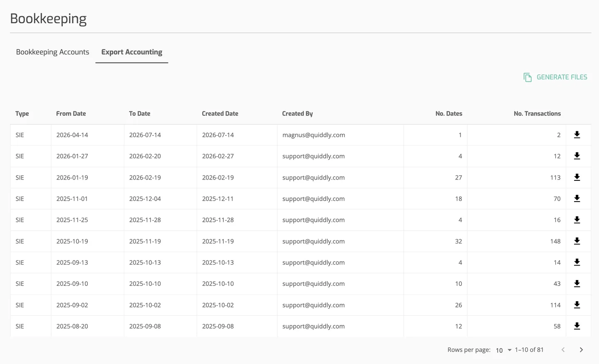Click the GENERATE FILES button

(x=555, y=77)
